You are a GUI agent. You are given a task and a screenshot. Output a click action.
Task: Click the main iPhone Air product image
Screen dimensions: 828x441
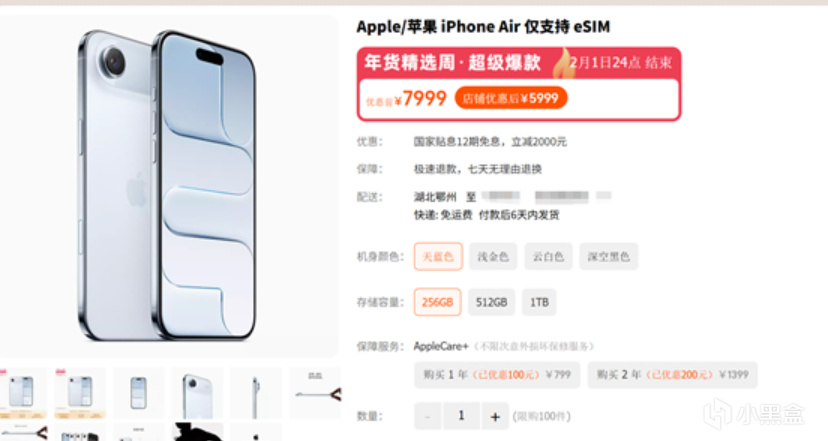click(168, 186)
